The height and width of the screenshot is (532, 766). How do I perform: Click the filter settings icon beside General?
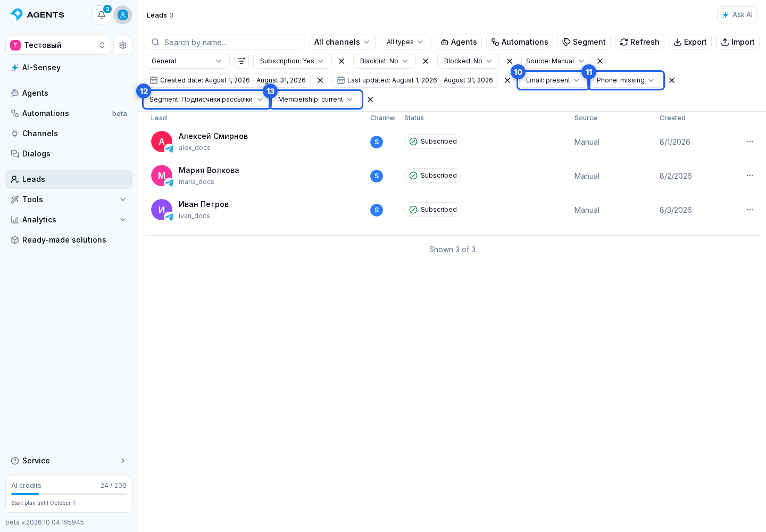pyautogui.click(x=242, y=61)
